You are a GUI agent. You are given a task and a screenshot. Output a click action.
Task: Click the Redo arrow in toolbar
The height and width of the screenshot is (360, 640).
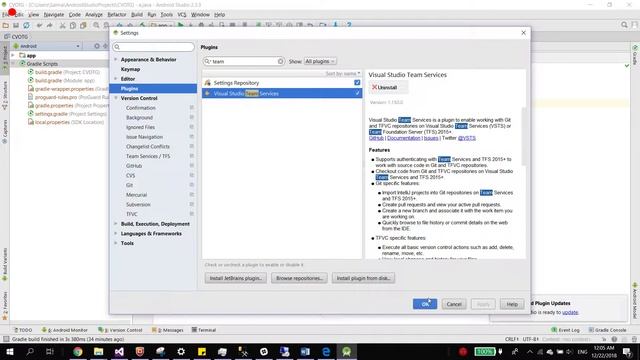pos(49,25)
